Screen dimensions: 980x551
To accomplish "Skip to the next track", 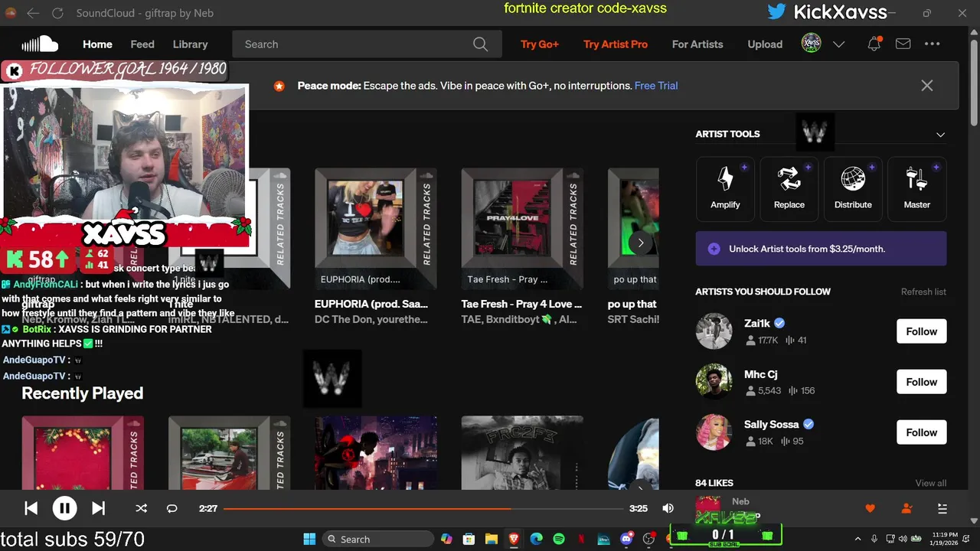I will (98, 508).
